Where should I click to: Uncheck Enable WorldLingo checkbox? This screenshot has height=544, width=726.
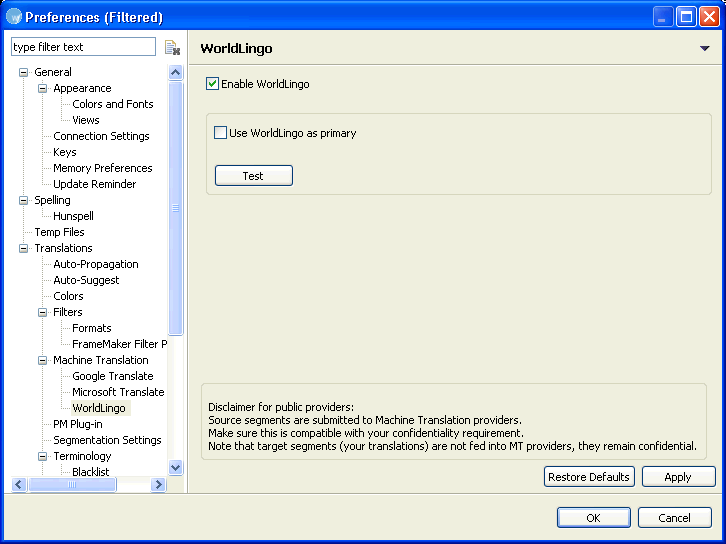click(x=212, y=84)
